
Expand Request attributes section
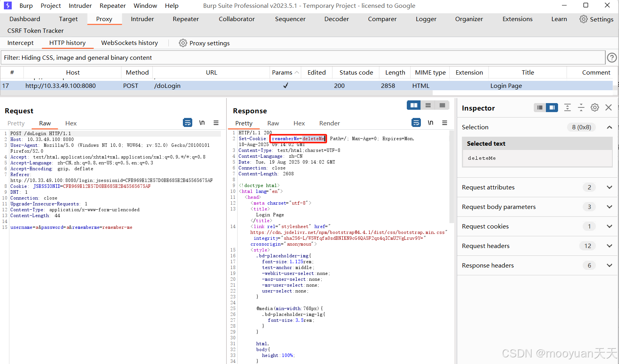pyautogui.click(x=609, y=187)
